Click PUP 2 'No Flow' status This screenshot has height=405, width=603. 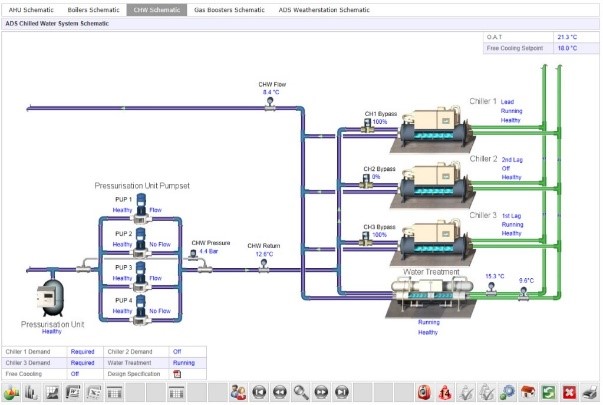click(x=160, y=244)
